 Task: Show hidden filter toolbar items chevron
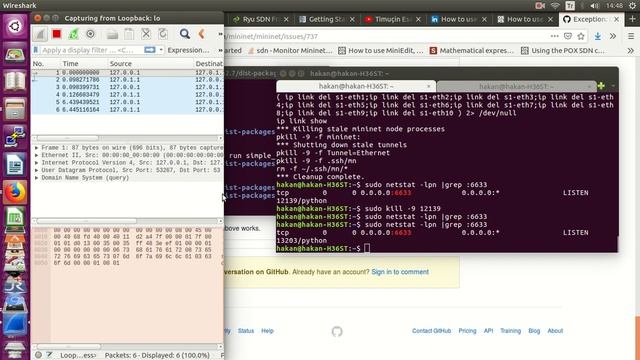point(220,50)
